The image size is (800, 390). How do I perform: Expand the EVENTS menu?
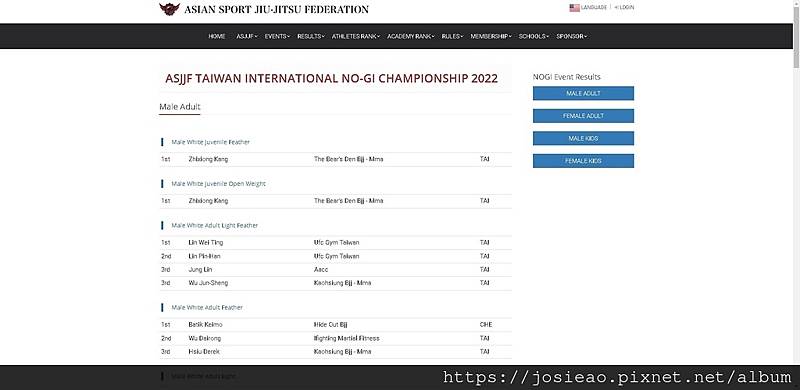[x=277, y=36]
